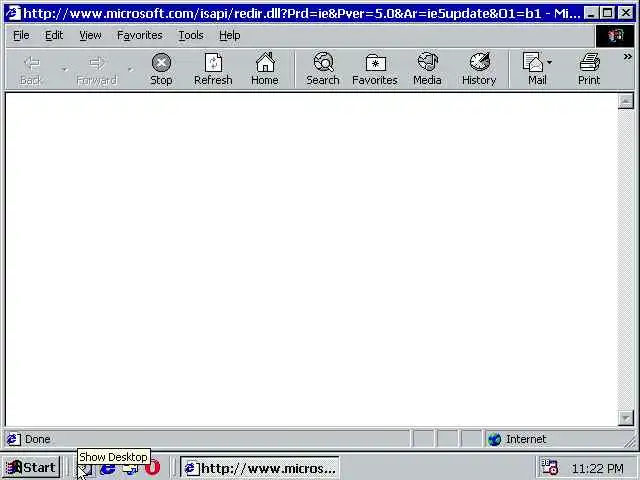Image resolution: width=640 pixels, height=480 pixels.
Task: Open the Mail button dropdown arrow
Action: pos(549,62)
